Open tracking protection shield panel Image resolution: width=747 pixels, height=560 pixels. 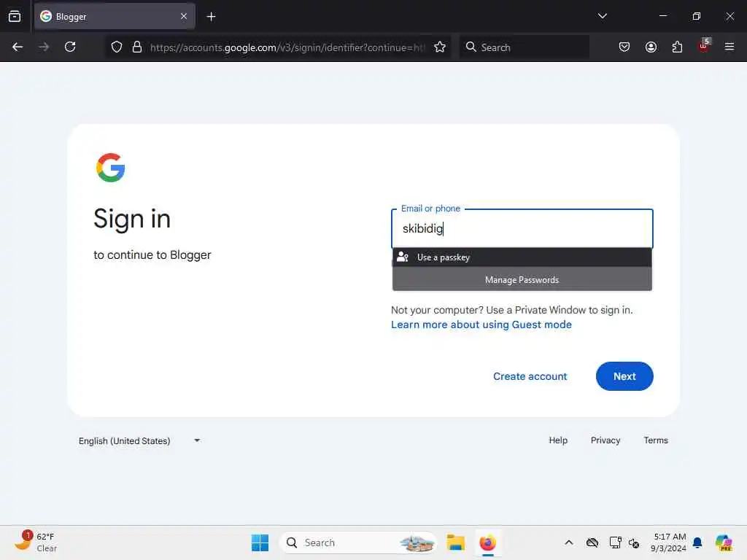(117, 47)
